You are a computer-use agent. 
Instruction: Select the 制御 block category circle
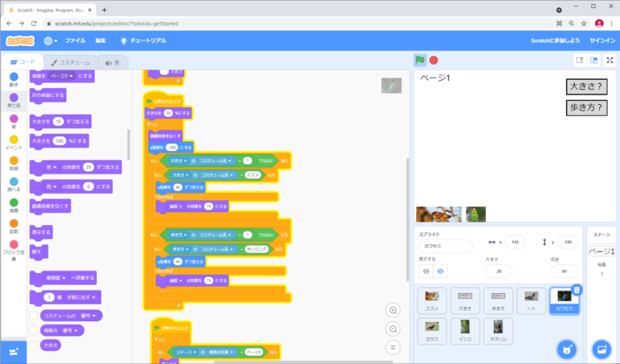[14, 160]
